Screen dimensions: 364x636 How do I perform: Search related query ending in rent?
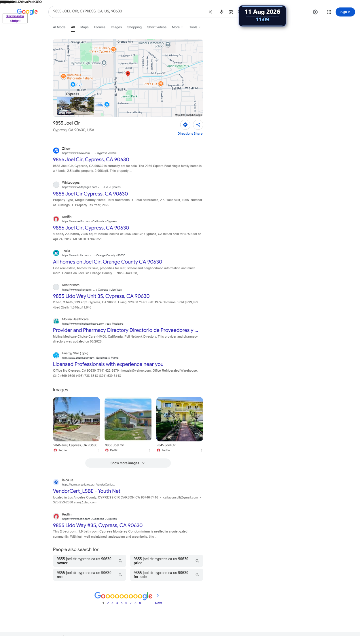point(90,575)
